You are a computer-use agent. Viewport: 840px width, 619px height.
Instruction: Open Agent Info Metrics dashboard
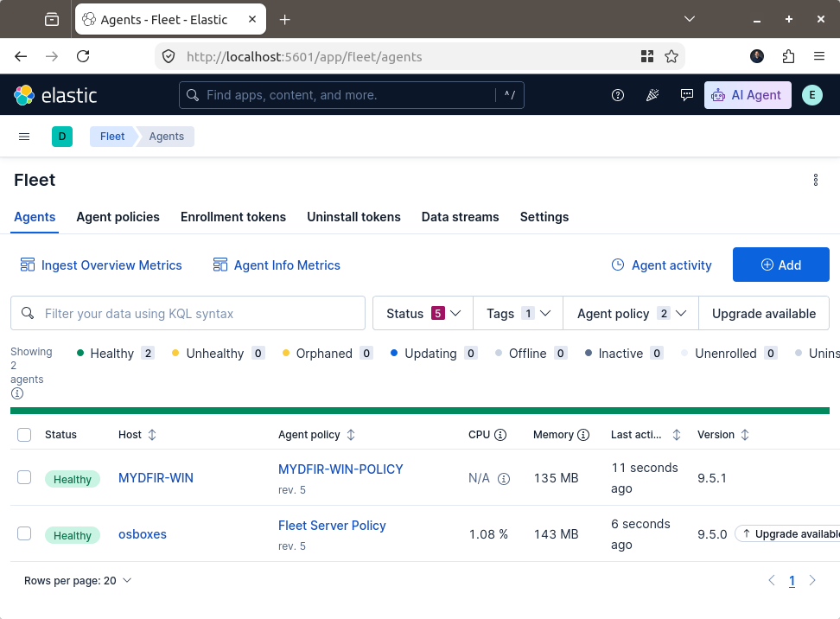pyautogui.click(x=277, y=265)
